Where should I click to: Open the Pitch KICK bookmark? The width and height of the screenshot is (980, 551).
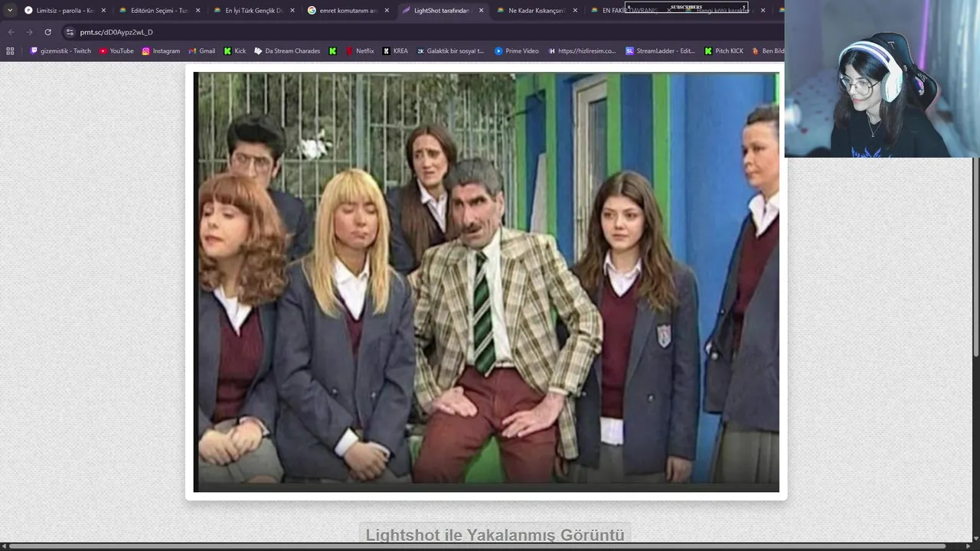click(724, 51)
